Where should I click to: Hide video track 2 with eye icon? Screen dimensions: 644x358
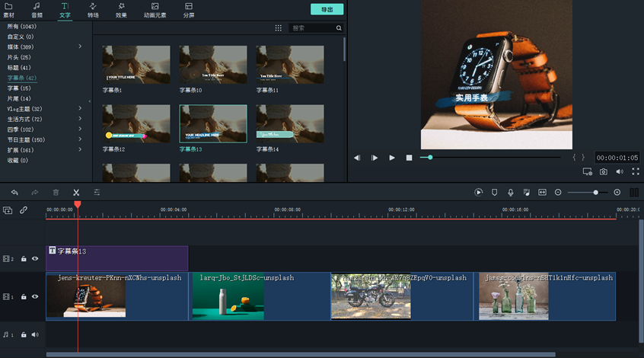click(35, 259)
